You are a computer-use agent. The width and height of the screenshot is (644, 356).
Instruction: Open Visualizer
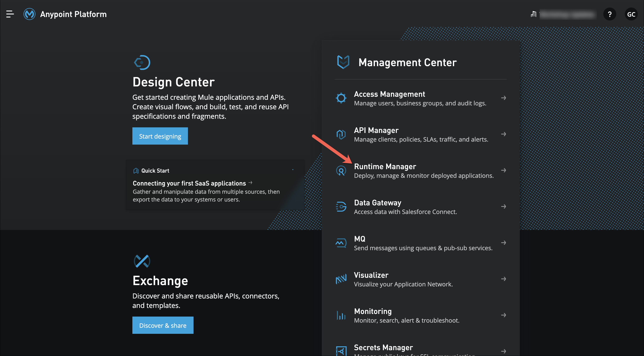(x=371, y=275)
